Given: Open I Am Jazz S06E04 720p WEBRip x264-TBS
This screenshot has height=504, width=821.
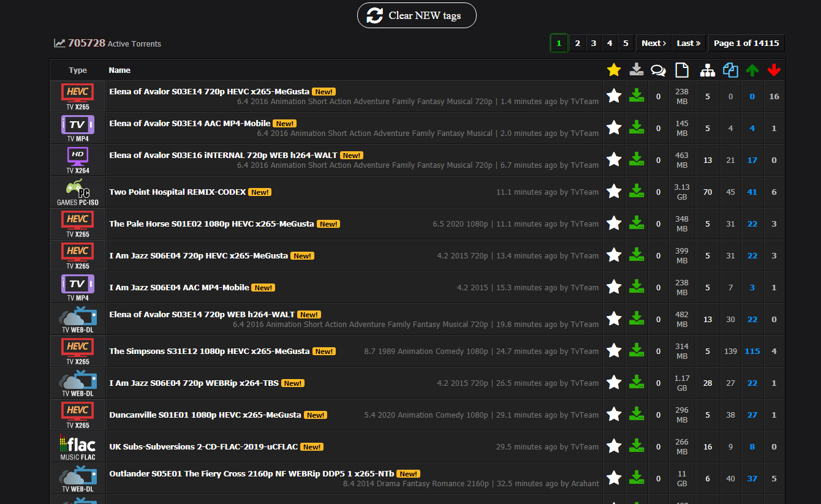Looking at the screenshot, I should (194, 383).
